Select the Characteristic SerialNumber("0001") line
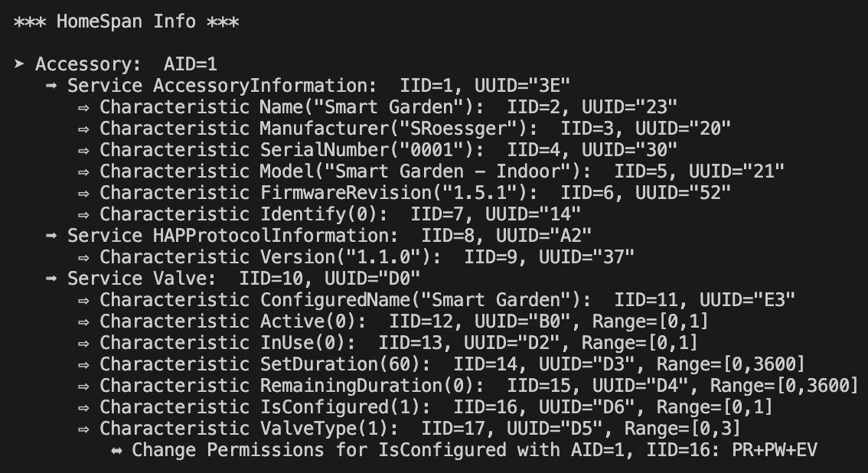 tap(388, 150)
